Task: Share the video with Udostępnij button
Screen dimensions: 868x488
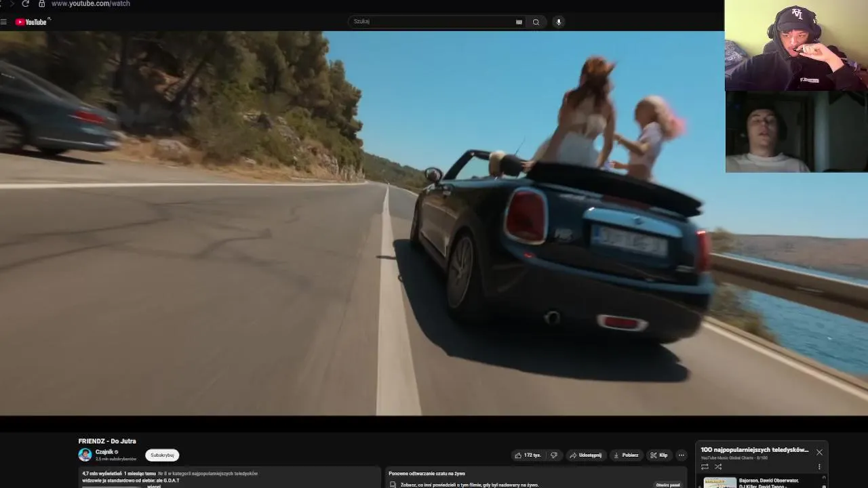Action: click(586, 455)
